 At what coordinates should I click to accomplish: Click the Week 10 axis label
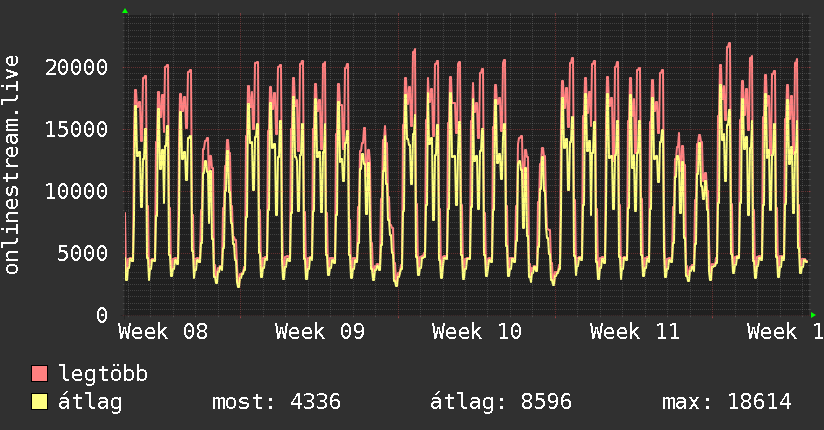pyautogui.click(x=477, y=332)
